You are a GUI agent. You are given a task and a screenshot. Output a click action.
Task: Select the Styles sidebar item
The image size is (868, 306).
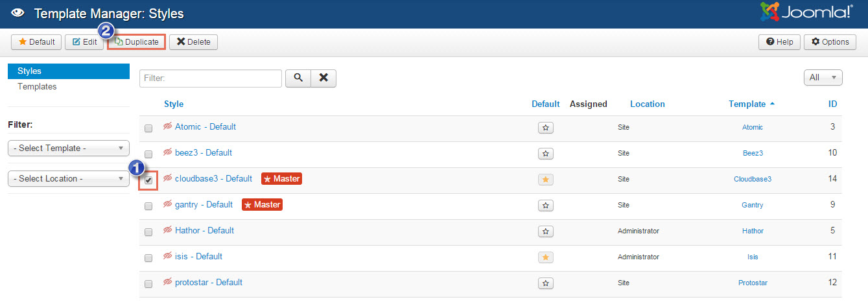coord(69,71)
